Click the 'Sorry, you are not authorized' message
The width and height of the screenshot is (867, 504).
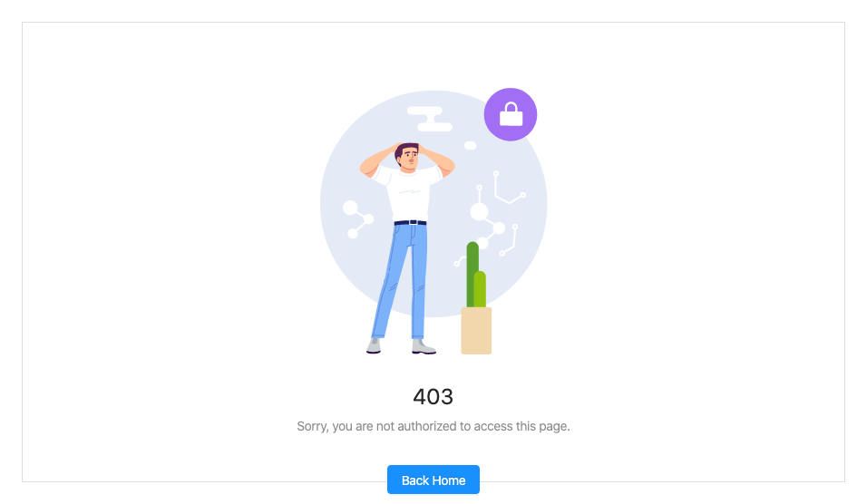(433, 426)
